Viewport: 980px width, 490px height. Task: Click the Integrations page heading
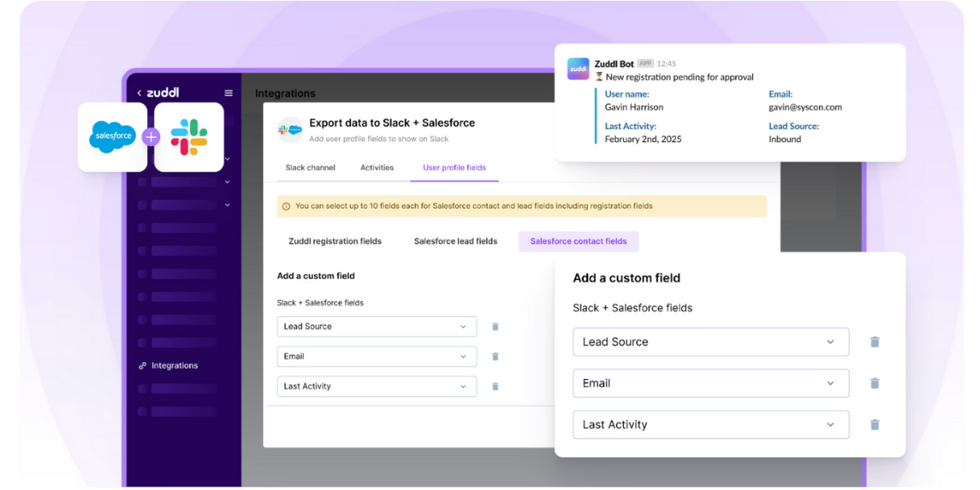(x=285, y=94)
